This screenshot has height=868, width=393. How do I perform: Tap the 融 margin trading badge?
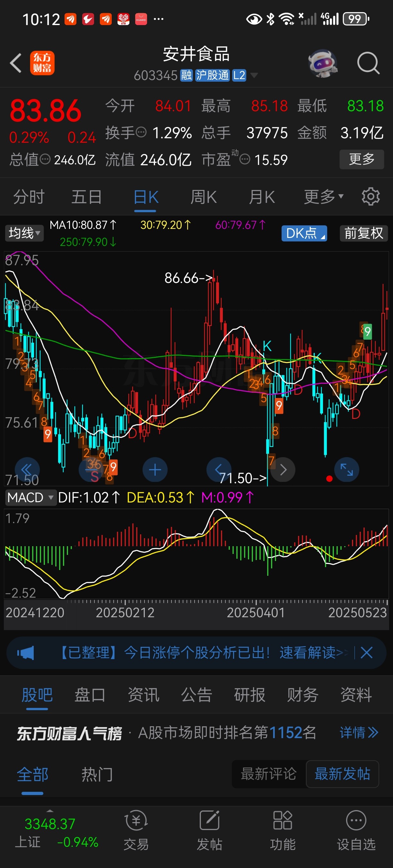coord(187,75)
